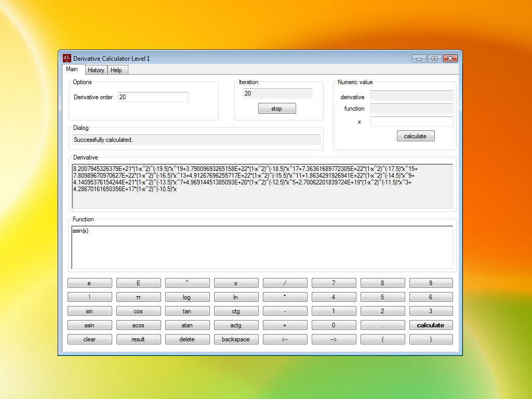532x399 pixels.
Task: Insert the ctg function
Action: [x=236, y=311]
